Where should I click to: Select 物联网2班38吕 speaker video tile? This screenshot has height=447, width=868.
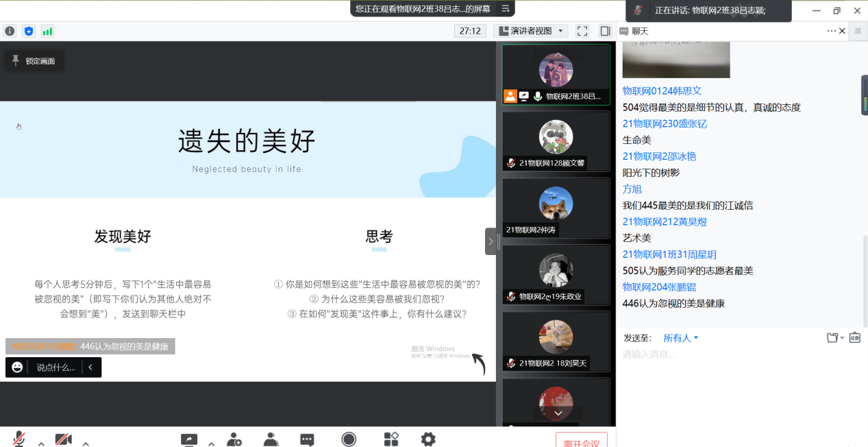coord(556,74)
